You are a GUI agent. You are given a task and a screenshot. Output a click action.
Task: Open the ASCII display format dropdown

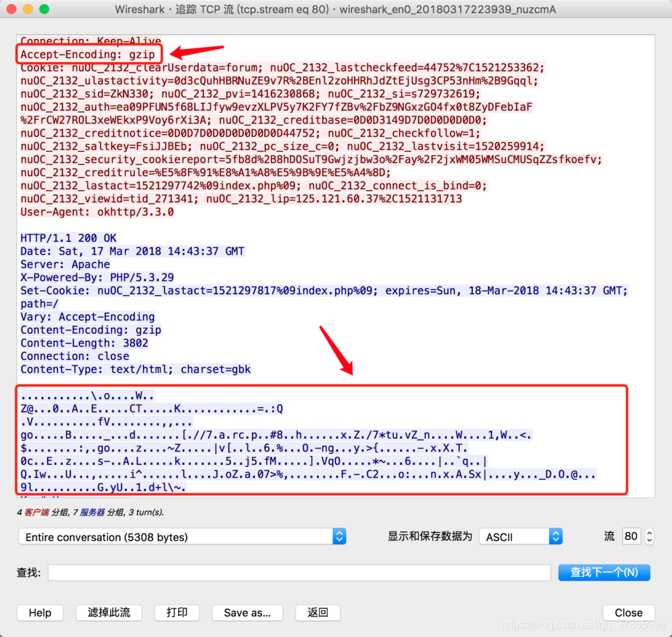point(520,537)
